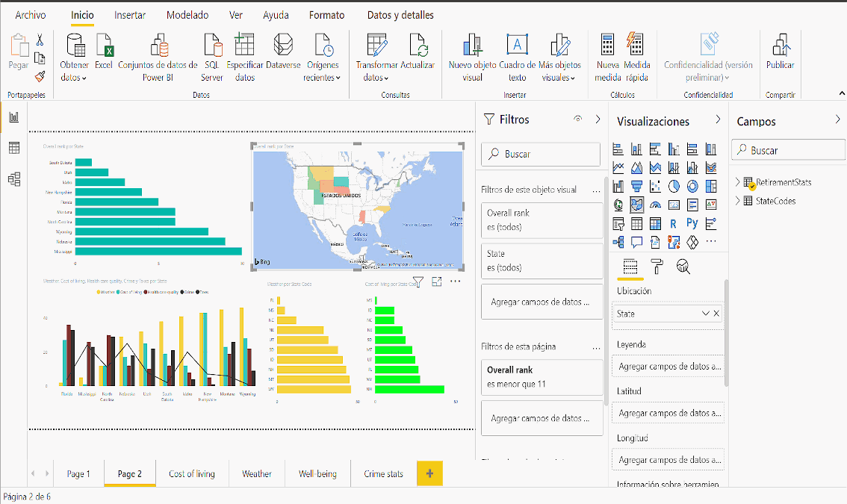Choose the Python (Py) visual

(x=692, y=223)
